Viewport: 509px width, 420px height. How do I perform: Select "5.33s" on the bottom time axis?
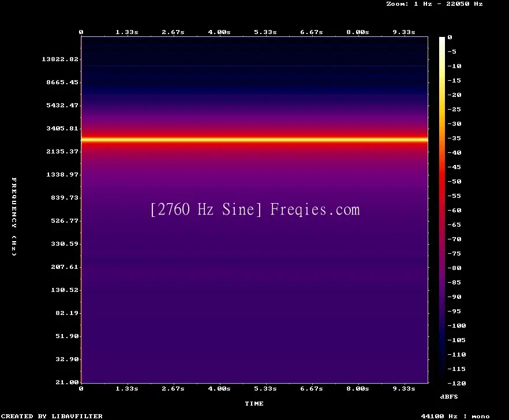coord(265,388)
